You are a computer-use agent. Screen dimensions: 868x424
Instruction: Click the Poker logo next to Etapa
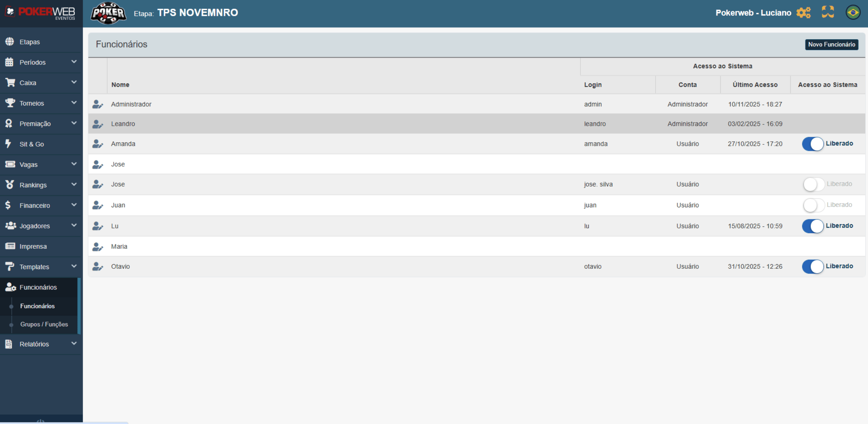(108, 13)
